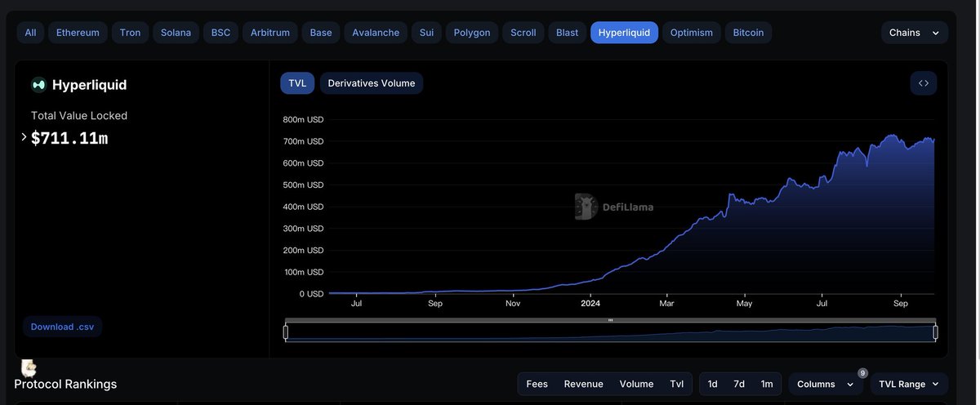Open the Columns dropdown

[x=826, y=384]
